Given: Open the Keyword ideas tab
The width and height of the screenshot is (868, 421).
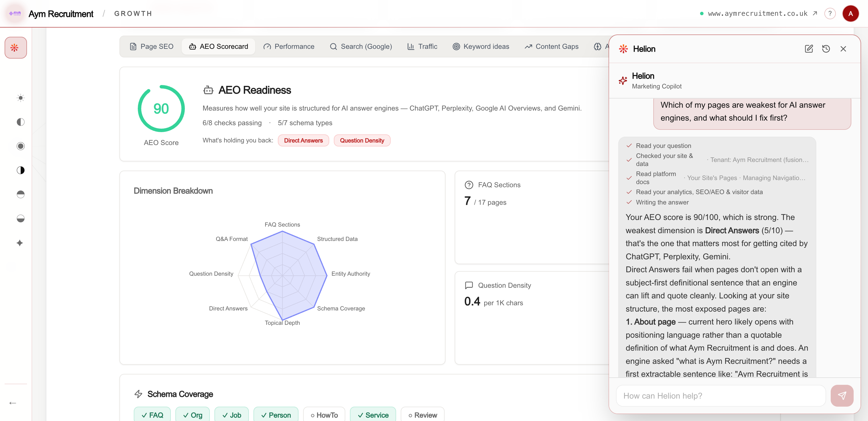Looking at the screenshot, I should coord(481,47).
